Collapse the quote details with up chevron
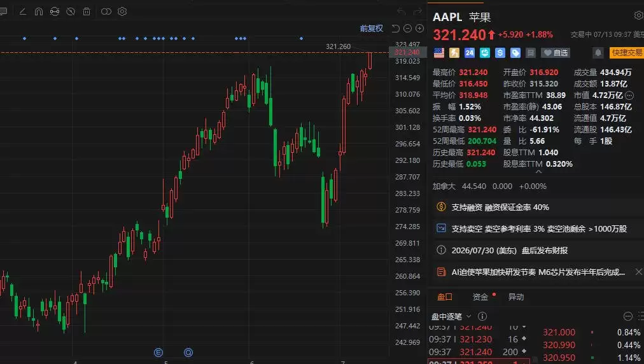The image size is (644, 364). pyautogui.click(x=538, y=172)
